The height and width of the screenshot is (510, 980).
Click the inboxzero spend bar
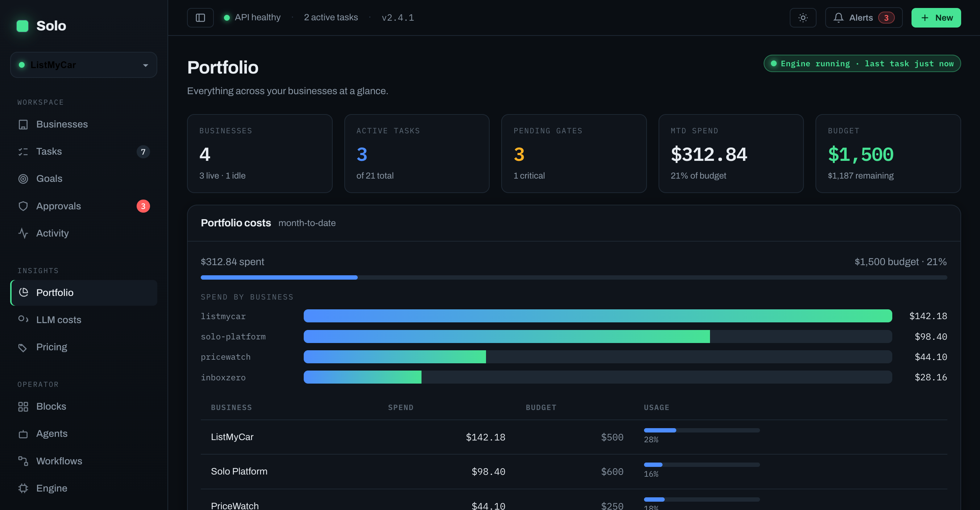(598, 377)
